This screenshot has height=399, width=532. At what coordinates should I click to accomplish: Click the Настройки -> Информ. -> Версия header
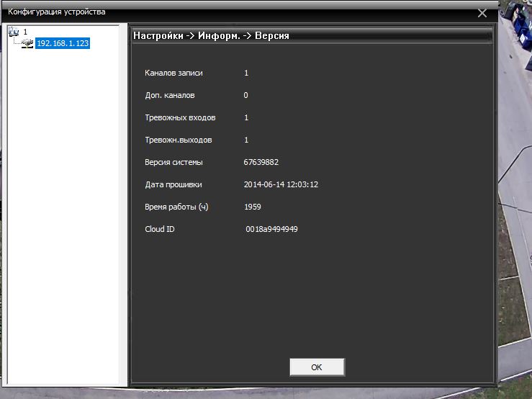point(212,35)
